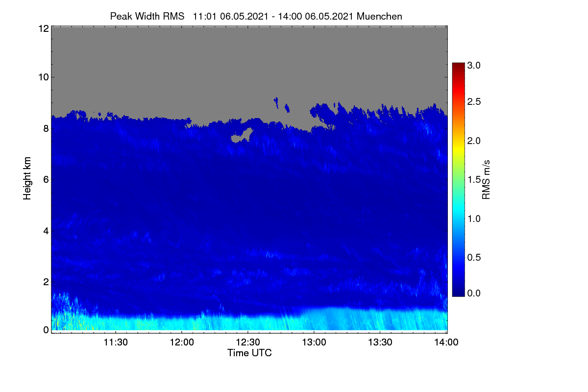Click the colorbar value 2.0

click(473, 141)
